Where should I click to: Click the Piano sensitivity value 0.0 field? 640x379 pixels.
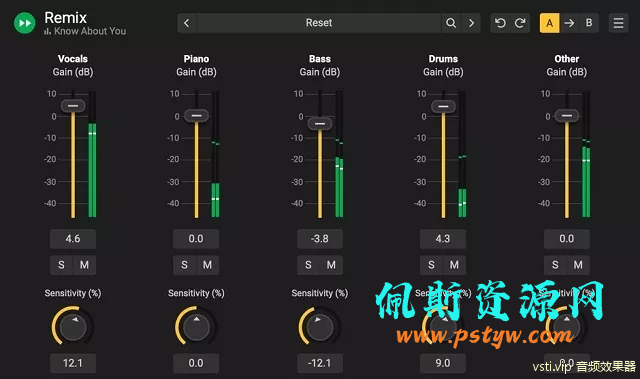click(196, 363)
